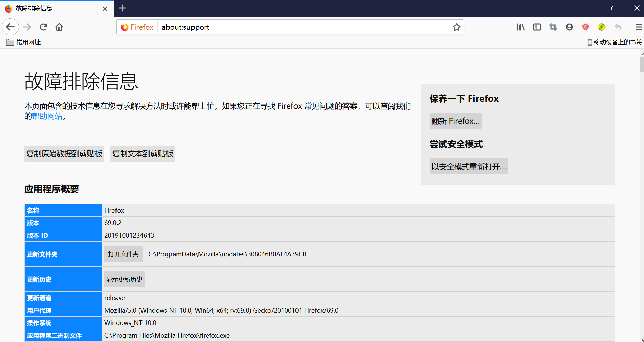This screenshot has height=342, width=644.
Task: Click the 更新历史 row header
Action: [x=63, y=279]
